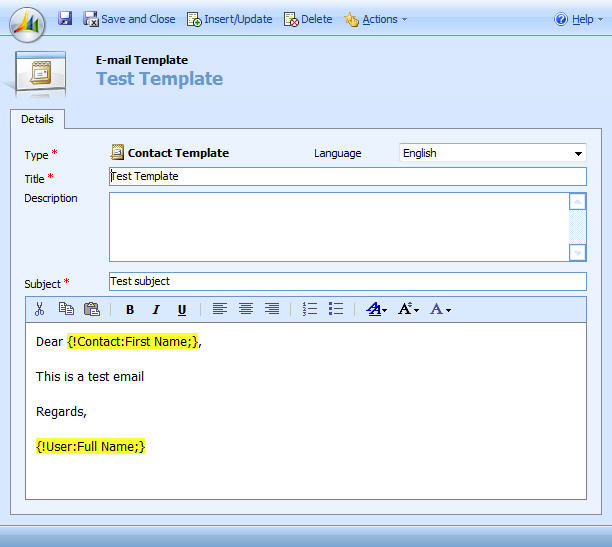
Task: Click the Save and Close button
Action: [x=129, y=19]
